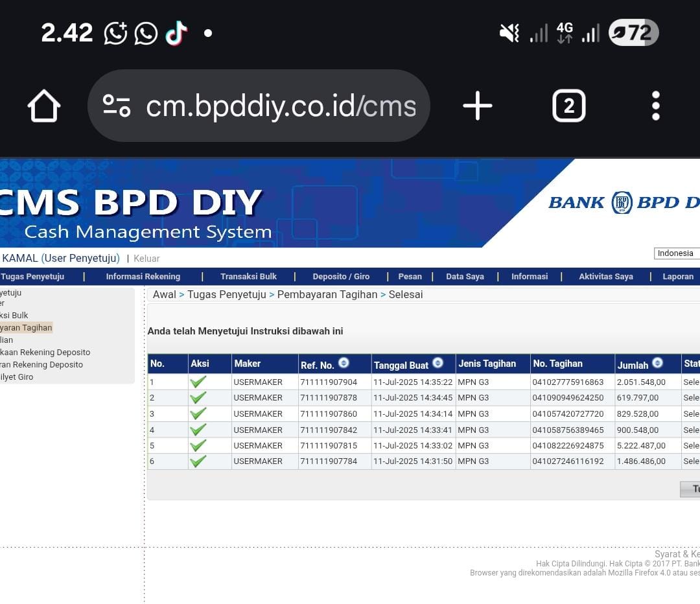
Task: Click the Keluar logout link
Action: pos(146,259)
